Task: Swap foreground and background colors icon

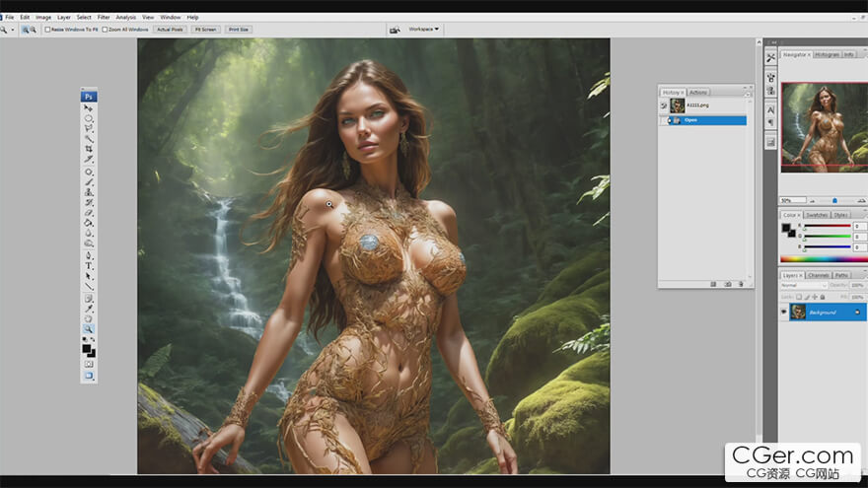Action: (x=93, y=340)
